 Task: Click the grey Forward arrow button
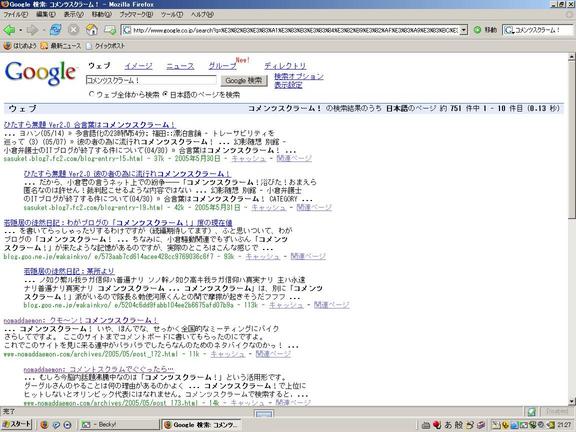click(32, 30)
